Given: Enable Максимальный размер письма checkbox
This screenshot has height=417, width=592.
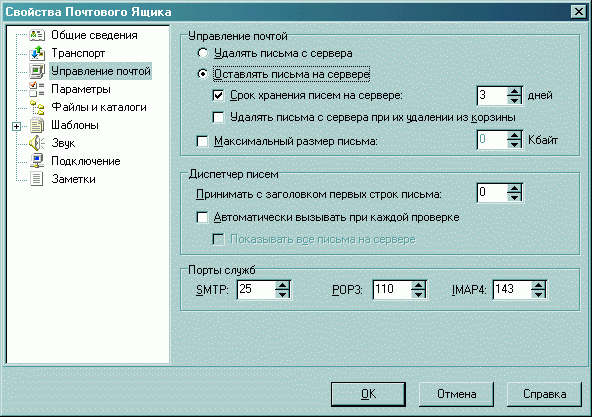Looking at the screenshot, I should (x=202, y=141).
